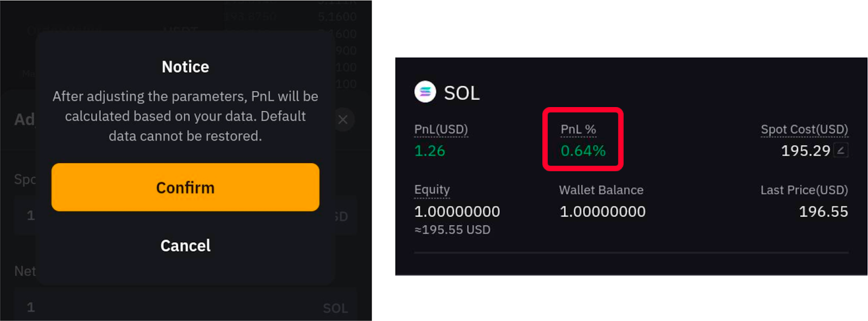Click the Solana coin logo icon

coord(425,92)
